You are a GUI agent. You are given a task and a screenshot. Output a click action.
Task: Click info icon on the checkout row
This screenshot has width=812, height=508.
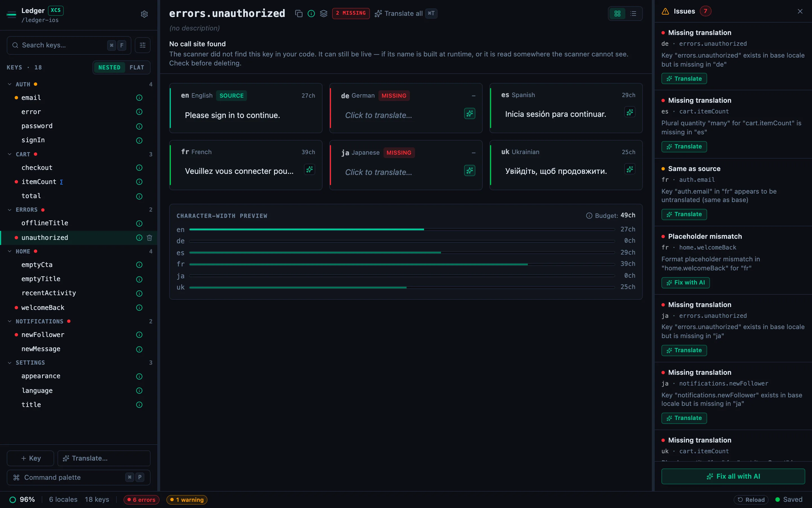139,168
